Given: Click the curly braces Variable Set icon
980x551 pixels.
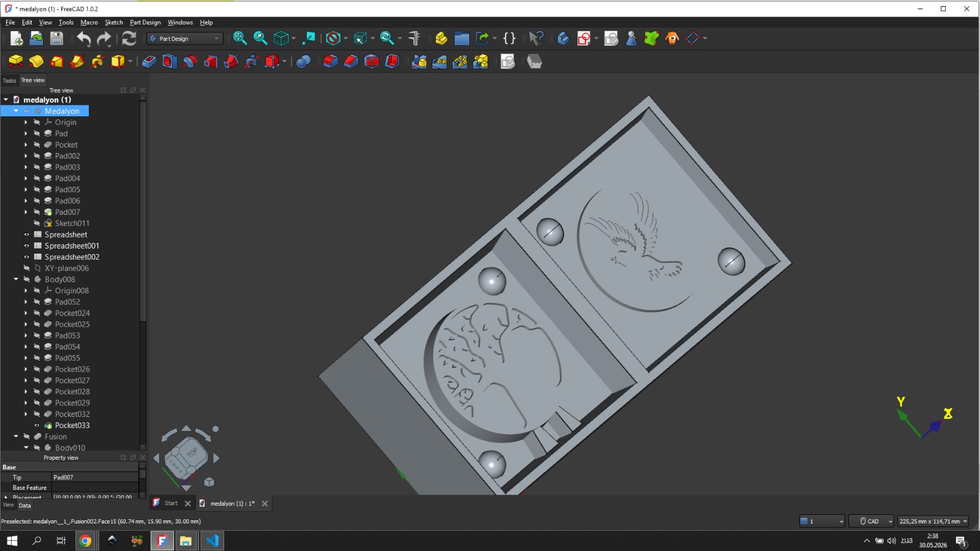Looking at the screenshot, I should point(509,39).
